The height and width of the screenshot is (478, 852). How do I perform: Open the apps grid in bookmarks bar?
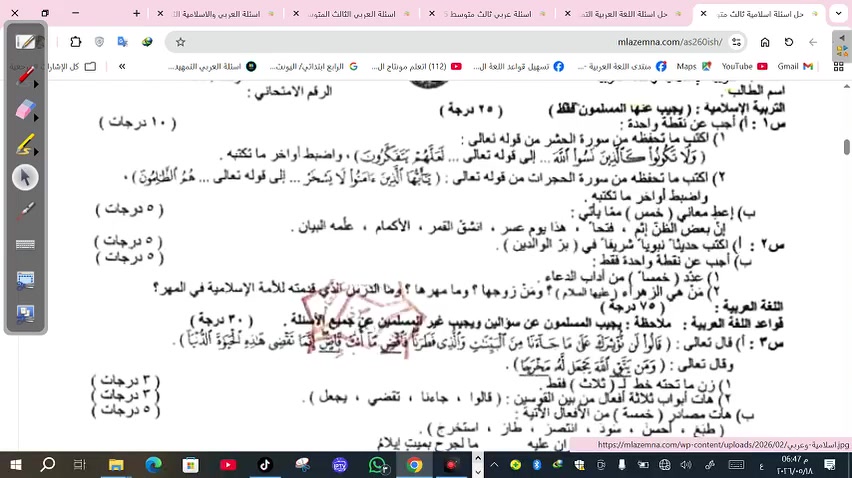(838, 66)
